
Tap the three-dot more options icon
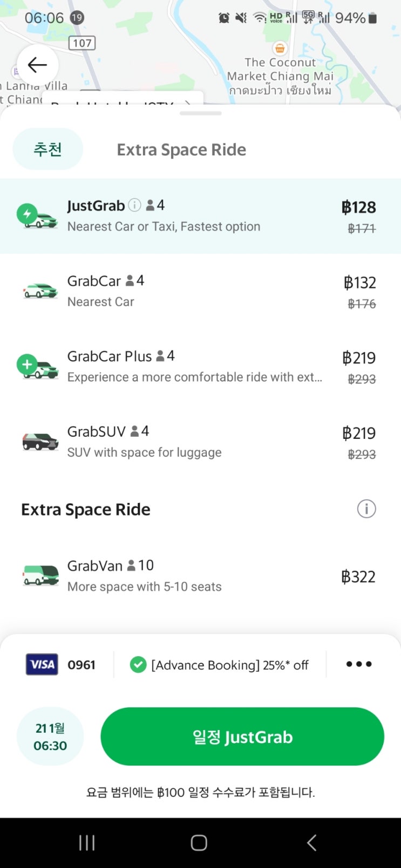(x=359, y=664)
